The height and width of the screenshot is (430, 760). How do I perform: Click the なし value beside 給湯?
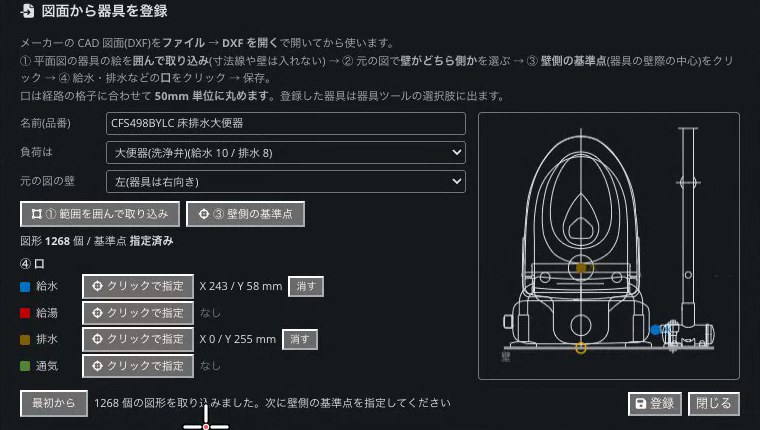click(210, 313)
